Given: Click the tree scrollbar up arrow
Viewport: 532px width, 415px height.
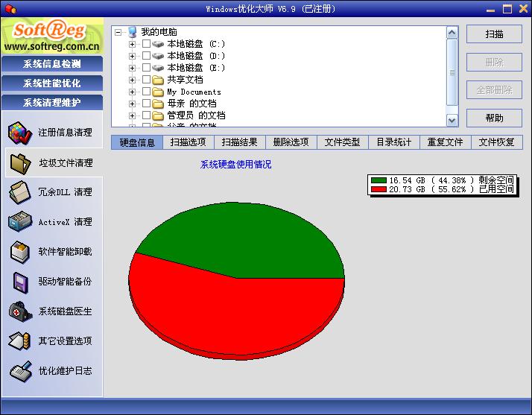Looking at the screenshot, I should click(452, 33).
